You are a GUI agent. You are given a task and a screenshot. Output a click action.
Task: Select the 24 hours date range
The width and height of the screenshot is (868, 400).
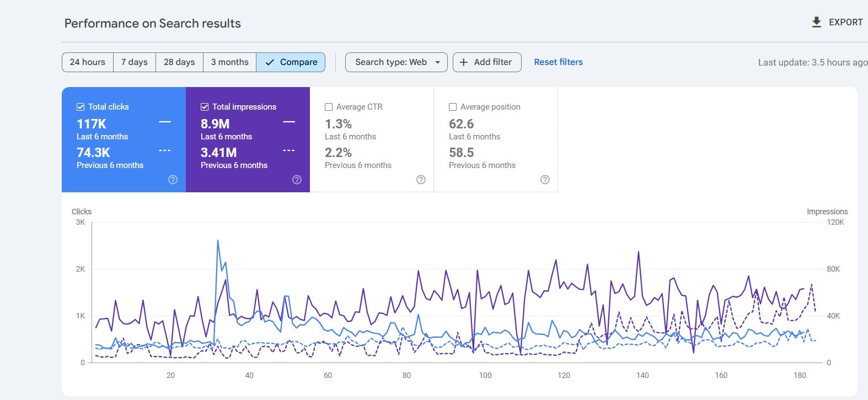tap(88, 62)
